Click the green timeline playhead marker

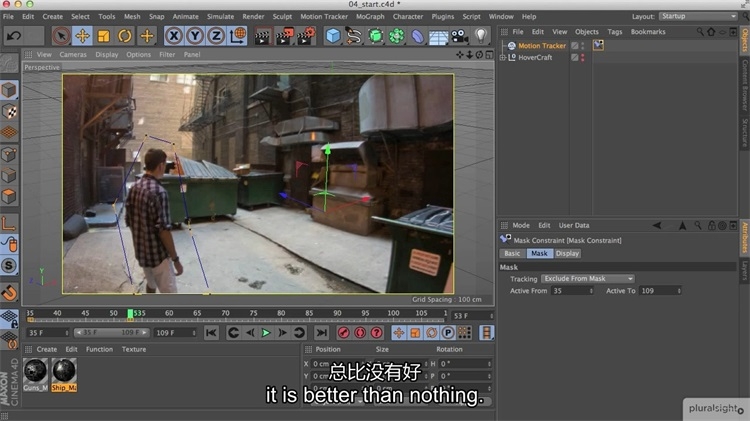(x=130, y=314)
